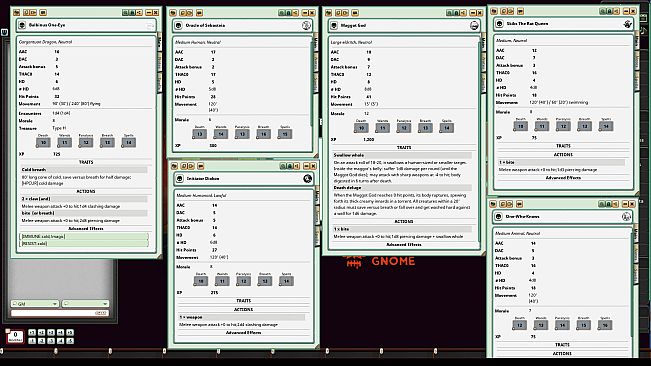Click the NPC type icon beside One Who Knows
Screen dimensions: 651x366
[x=499, y=217]
